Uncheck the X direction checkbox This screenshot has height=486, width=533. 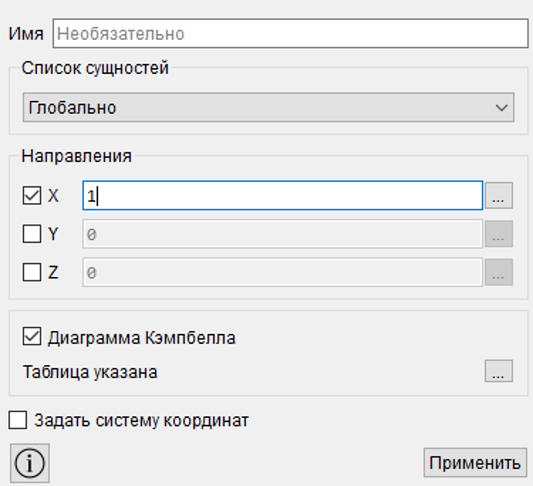pos(32,195)
